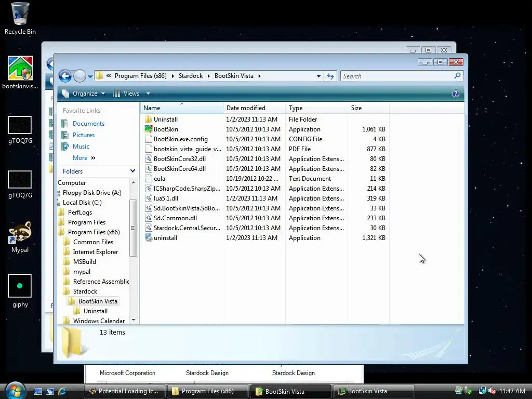532x399 pixels.
Task: Select Stardock in the address breadcrumb
Action: click(x=191, y=76)
